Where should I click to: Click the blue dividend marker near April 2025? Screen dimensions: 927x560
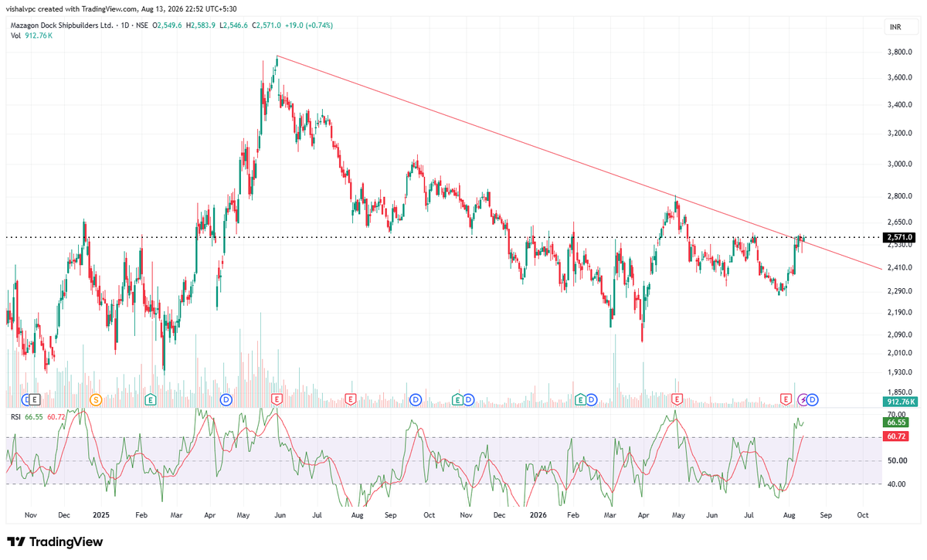[226, 399]
